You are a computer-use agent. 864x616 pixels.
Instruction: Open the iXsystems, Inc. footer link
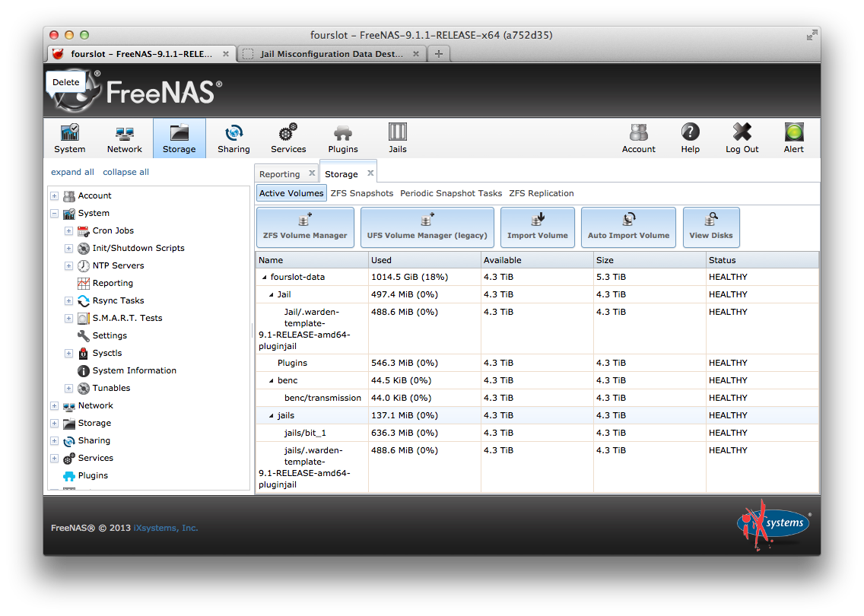point(165,528)
